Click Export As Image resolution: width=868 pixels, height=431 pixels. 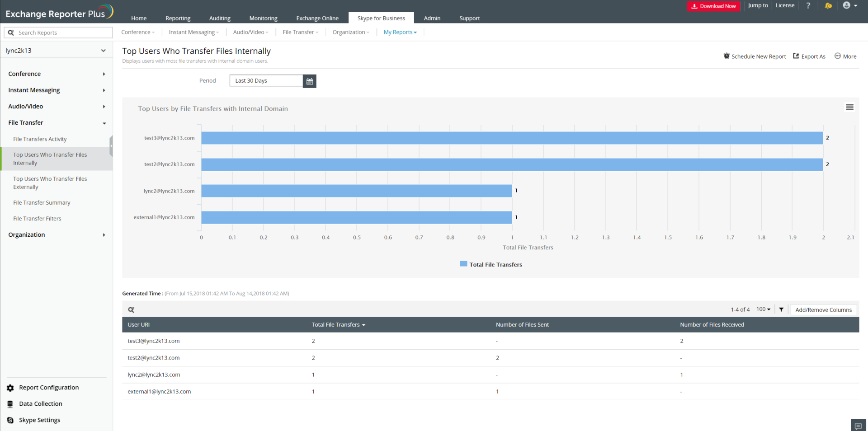point(809,56)
